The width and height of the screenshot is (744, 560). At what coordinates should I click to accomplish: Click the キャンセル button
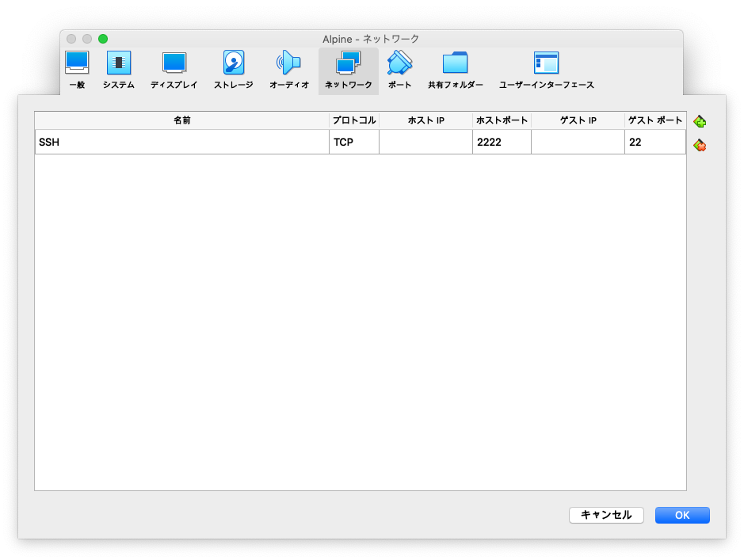tap(606, 515)
